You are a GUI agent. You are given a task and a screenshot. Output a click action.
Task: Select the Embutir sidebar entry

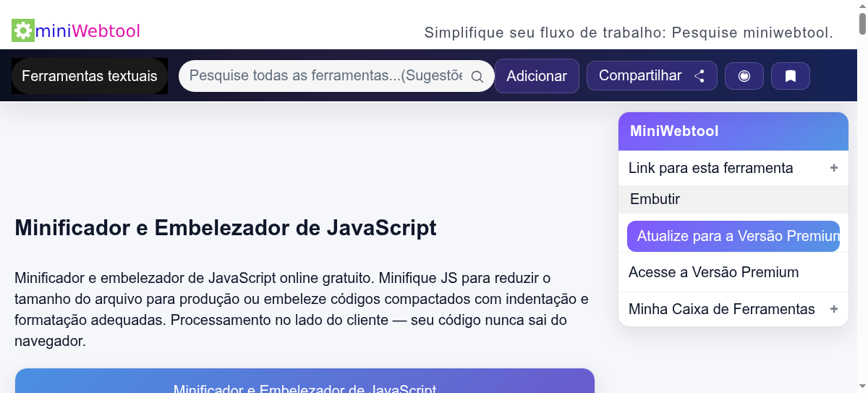pyautogui.click(x=733, y=199)
